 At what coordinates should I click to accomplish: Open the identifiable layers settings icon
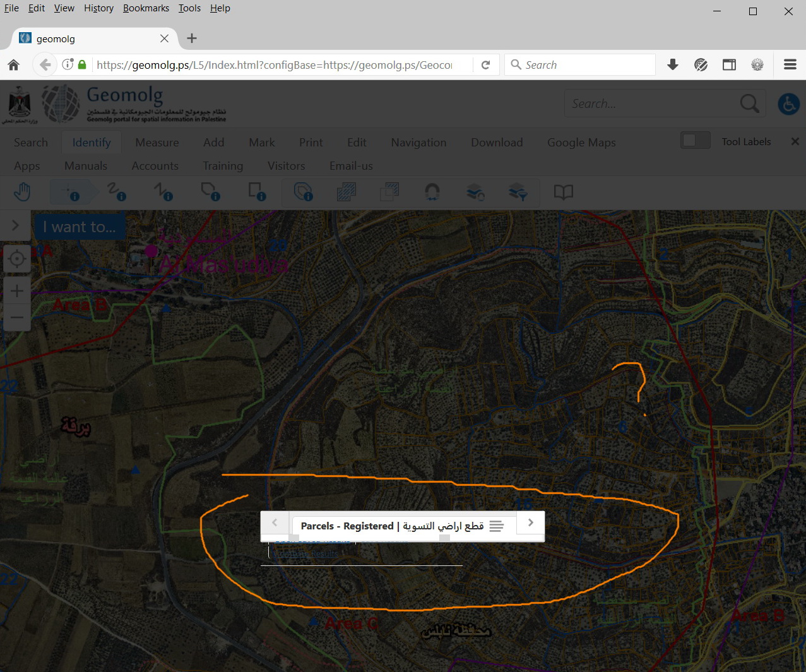tap(475, 192)
